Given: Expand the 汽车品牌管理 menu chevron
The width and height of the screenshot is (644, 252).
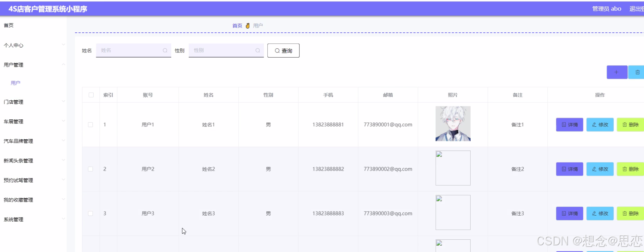Looking at the screenshot, I should (63, 141).
